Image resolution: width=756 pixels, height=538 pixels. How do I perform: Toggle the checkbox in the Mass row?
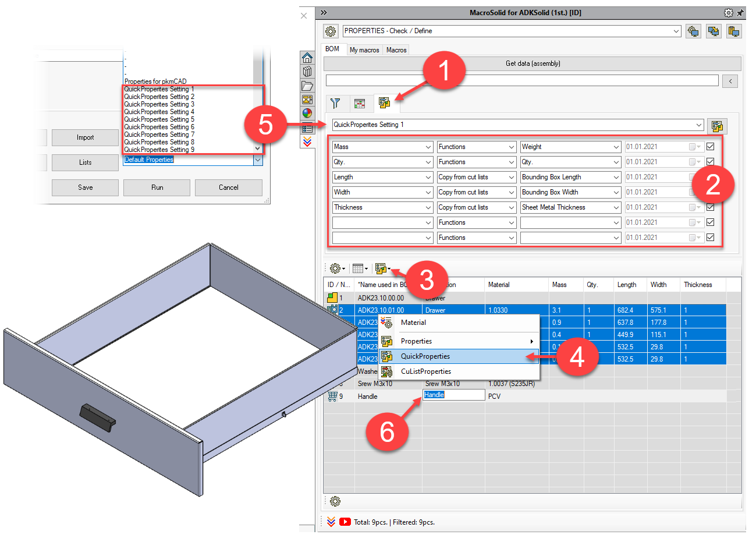pos(710,147)
